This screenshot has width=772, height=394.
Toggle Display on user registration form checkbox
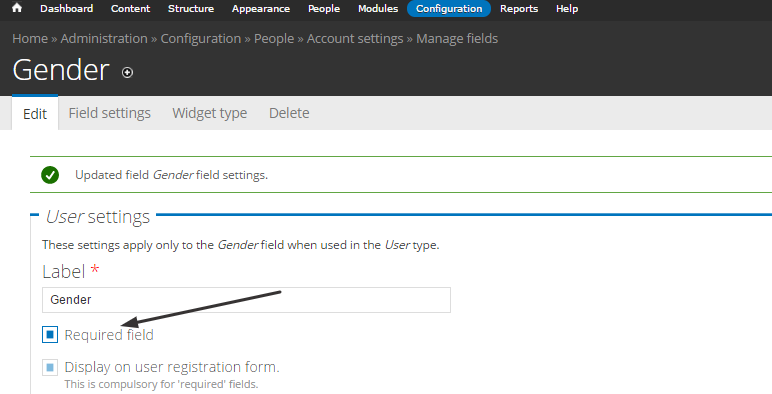pyautogui.click(x=50, y=367)
